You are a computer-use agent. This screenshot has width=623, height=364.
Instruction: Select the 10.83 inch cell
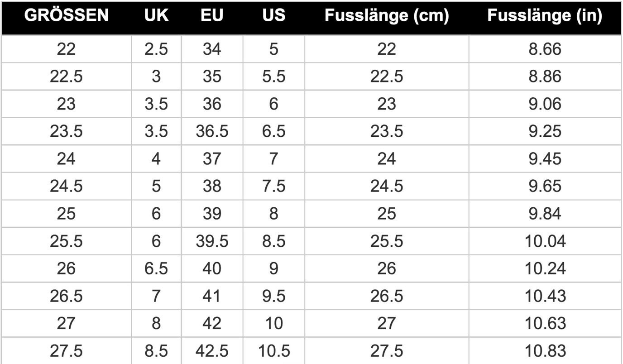[x=545, y=351]
